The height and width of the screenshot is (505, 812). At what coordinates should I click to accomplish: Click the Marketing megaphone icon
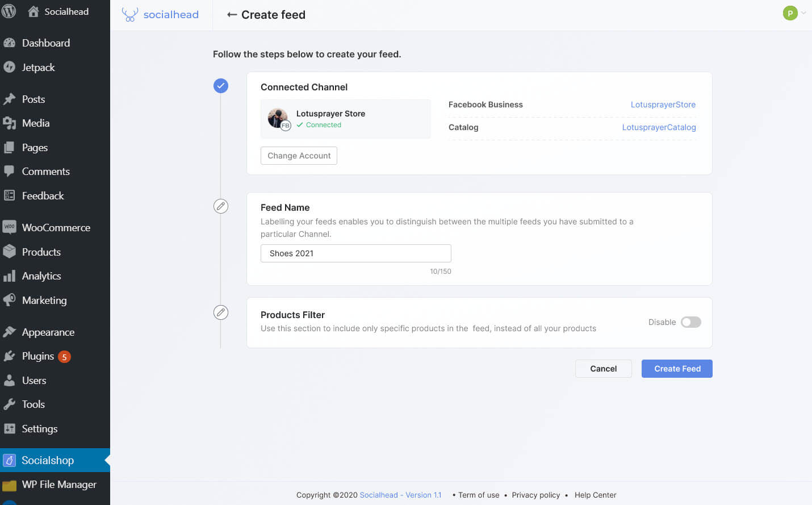(9, 300)
